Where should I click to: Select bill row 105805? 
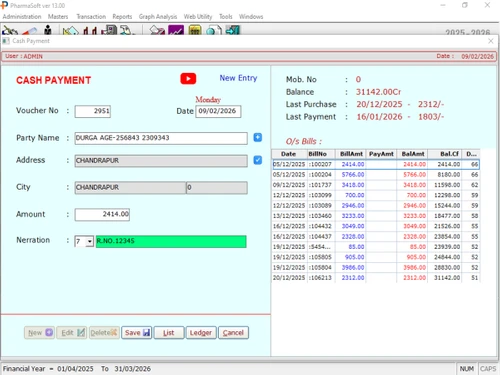(x=376, y=257)
